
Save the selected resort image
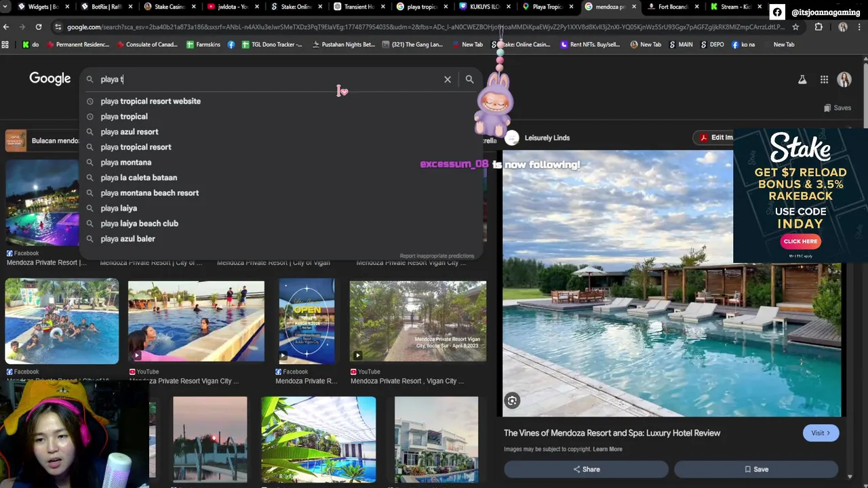(756, 469)
